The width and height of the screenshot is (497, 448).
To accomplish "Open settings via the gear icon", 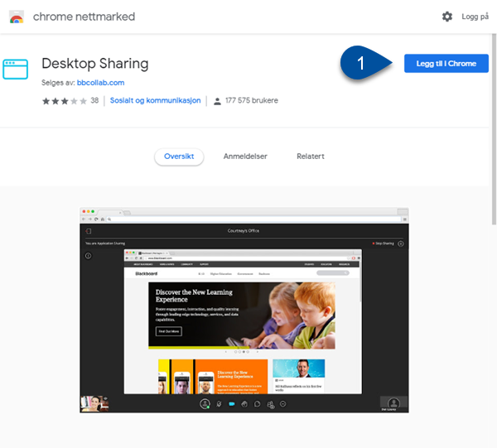I will 447,17.
